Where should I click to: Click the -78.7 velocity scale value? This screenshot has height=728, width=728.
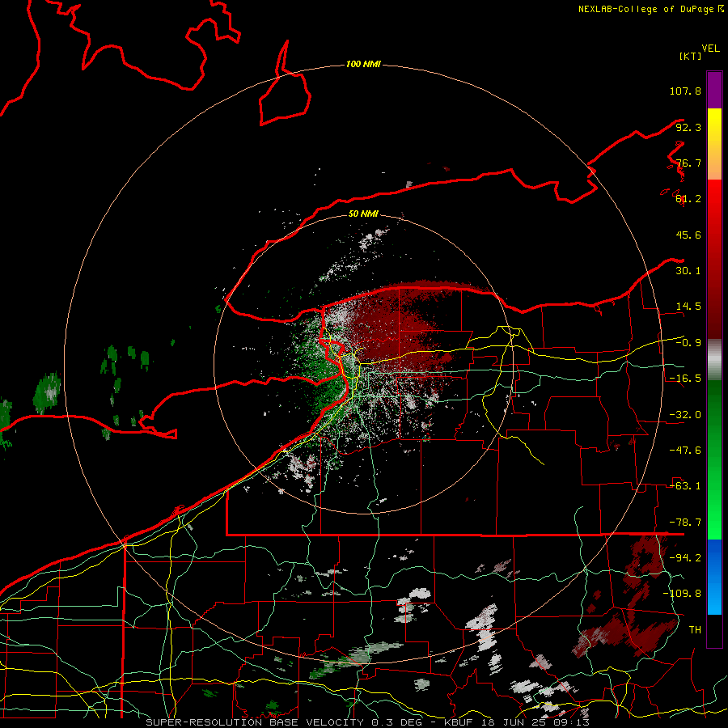click(x=685, y=523)
